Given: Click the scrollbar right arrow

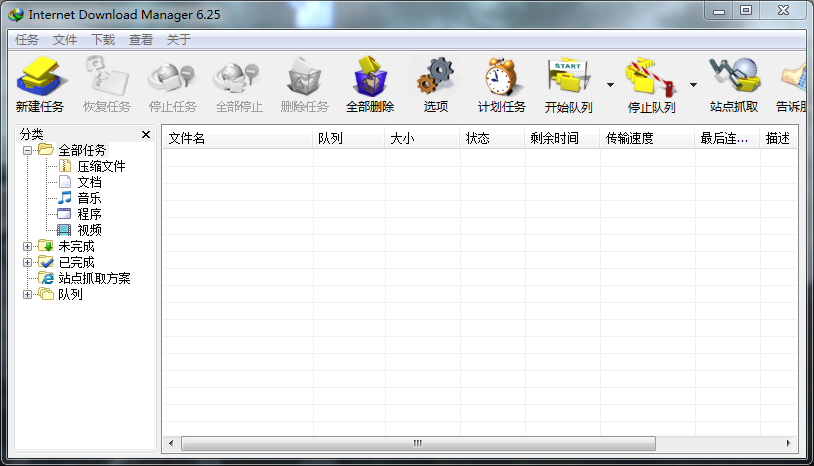Looking at the screenshot, I should pos(789,443).
